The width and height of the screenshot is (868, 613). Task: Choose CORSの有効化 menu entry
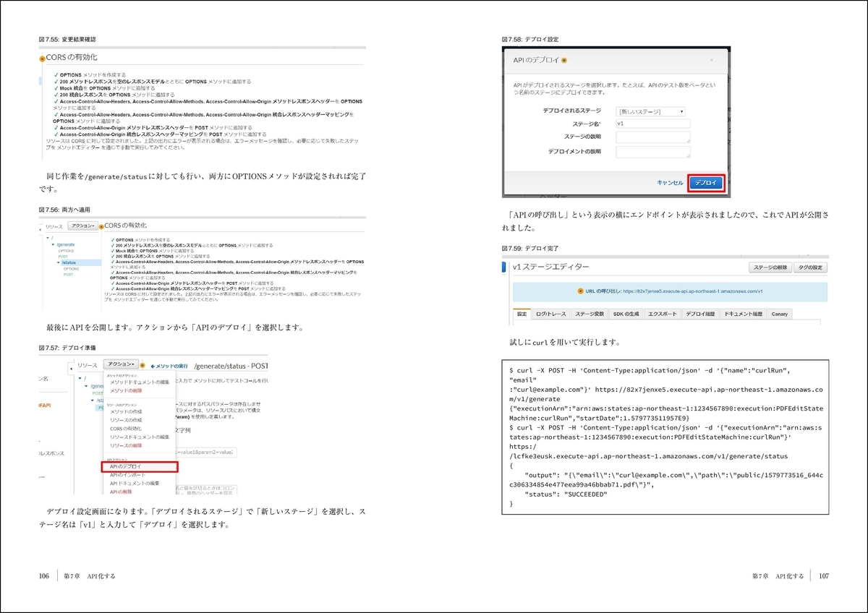click(x=126, y=429)
